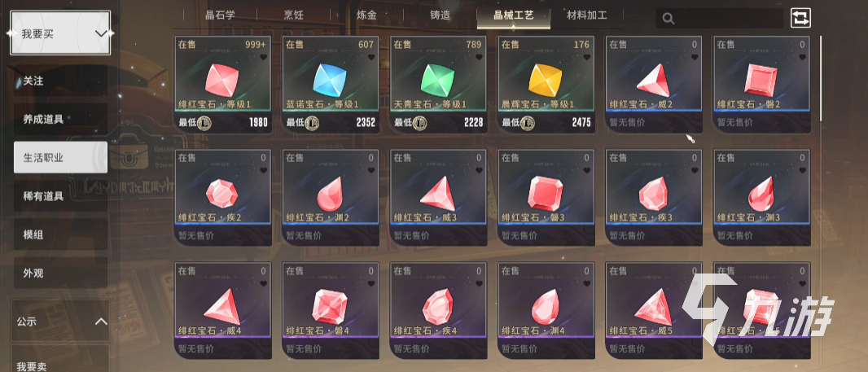Toggle favorite heart on 晨辉宝石 等级1
868x372 pixels.
click(x=587, y=57)
